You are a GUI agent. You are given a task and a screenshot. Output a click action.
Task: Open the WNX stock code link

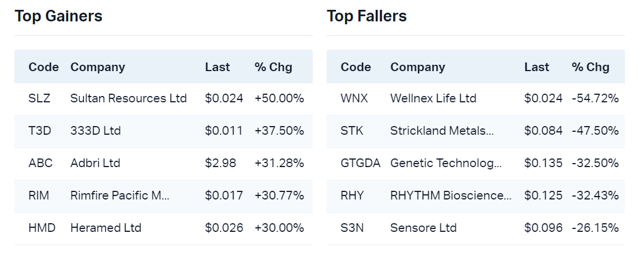354,98
